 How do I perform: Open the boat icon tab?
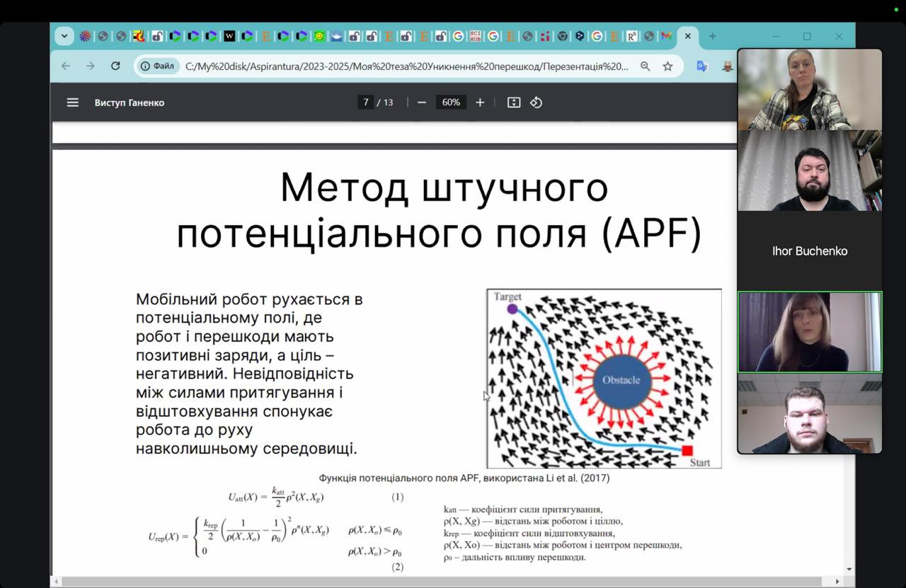pyautogui.click(x=337, y=36)
